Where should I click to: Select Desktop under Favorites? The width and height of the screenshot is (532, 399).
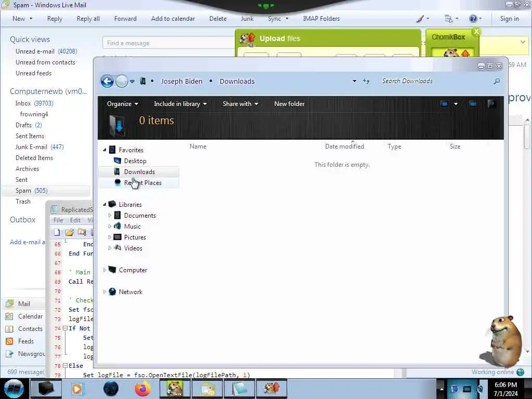pos(135,161)
